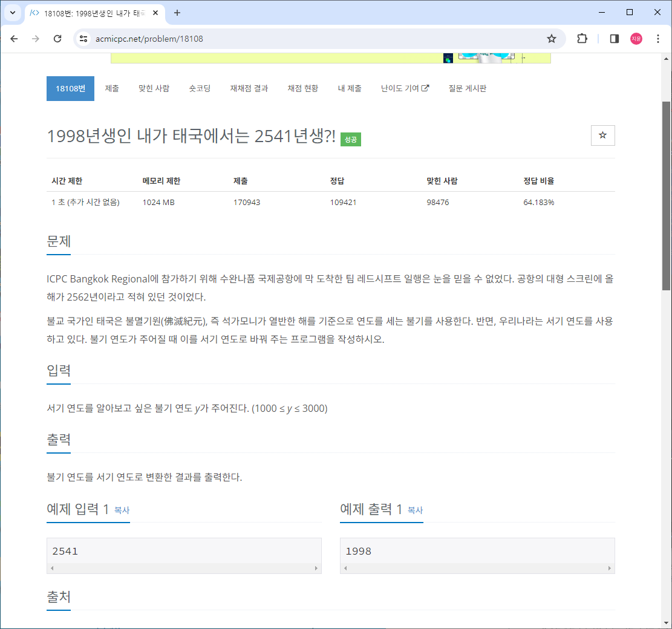The image size is (672, 629).
Task: Click the right scroll arrow in 예제 입력 1
Action: (316, 568)
